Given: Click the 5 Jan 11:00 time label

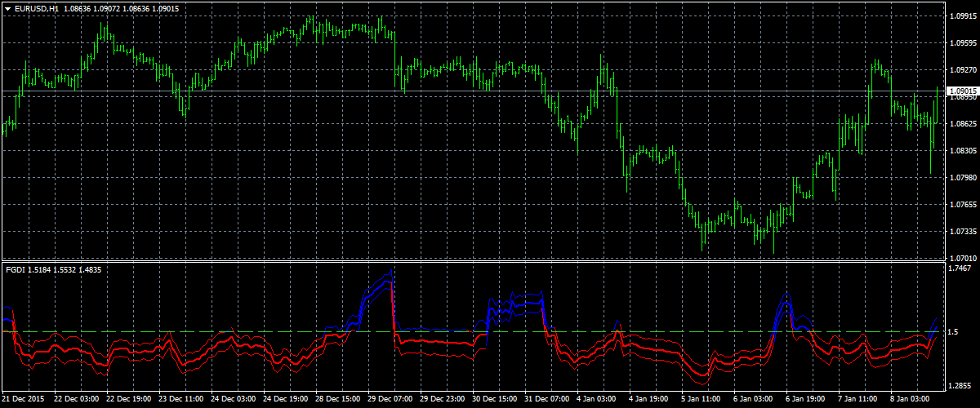Looking at the screenshot, I should 702,400.
